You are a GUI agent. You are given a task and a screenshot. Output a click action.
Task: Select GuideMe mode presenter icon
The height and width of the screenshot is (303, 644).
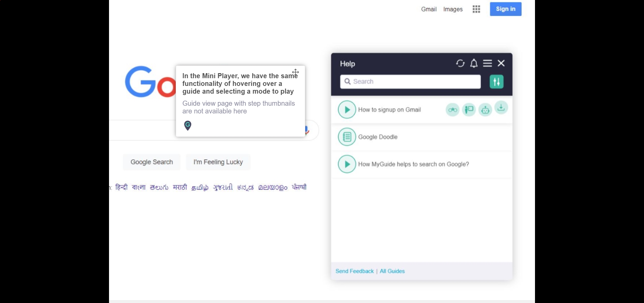(x=469, y=110)
